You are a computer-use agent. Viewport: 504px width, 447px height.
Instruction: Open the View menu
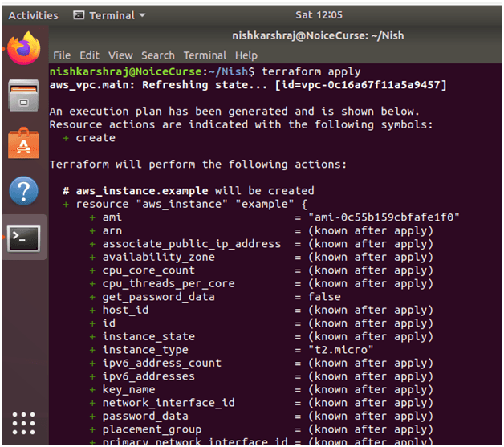click(x=120, y=55)
